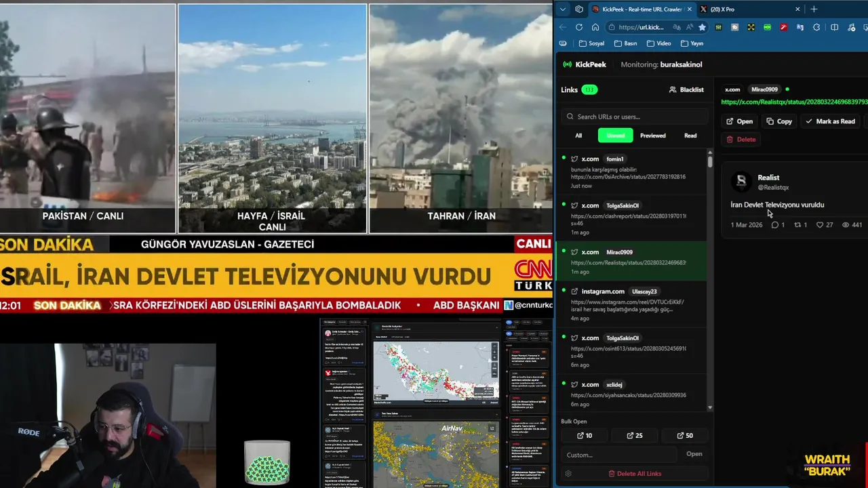This screenshot has width=868, height=488.
Task: Click the Custom bulk amount field
Action: click(x=618, y=455)
